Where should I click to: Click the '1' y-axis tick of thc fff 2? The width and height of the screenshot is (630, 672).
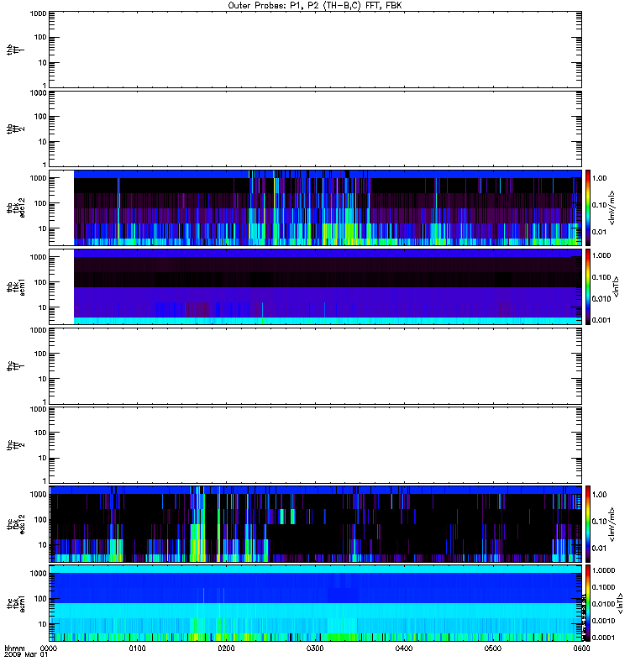(45, 480)
